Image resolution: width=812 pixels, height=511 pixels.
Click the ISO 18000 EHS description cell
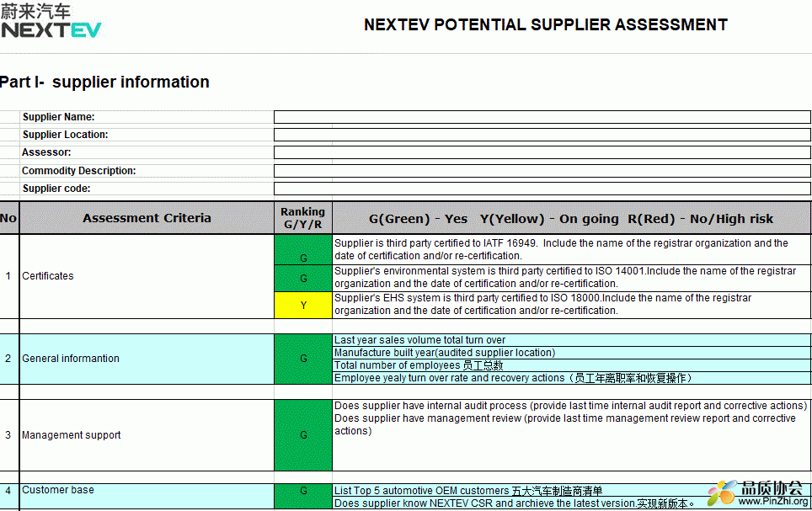tap(572, 305)
